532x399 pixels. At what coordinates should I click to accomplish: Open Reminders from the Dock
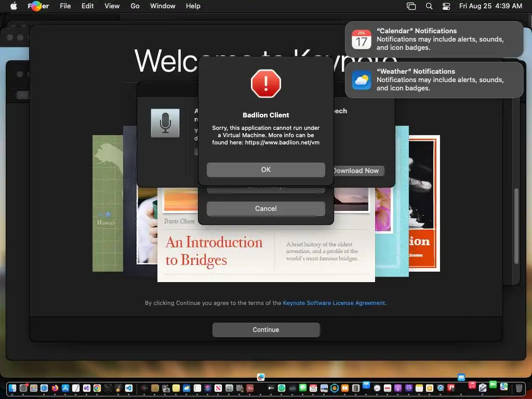tap(197, 388)
